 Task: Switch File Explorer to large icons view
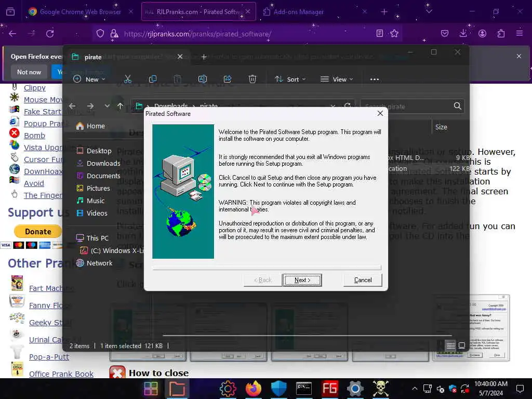[462, 345]
